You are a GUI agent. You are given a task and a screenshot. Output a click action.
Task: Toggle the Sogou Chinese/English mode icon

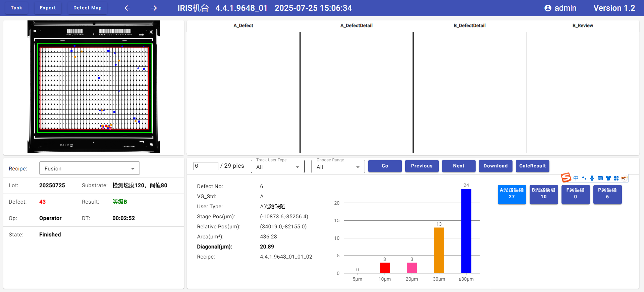pos(576,178)
